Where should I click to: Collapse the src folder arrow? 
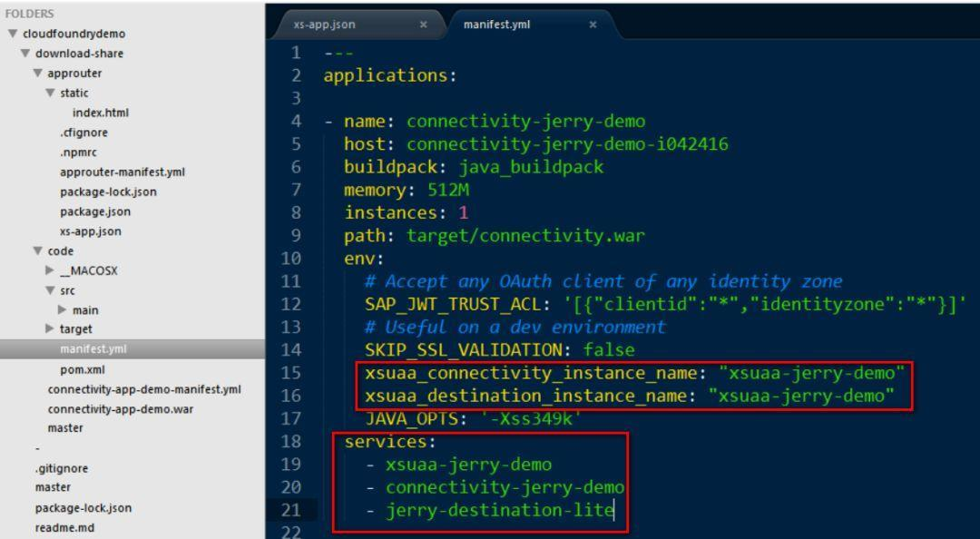pyautogui.click(x=50, y=290)
